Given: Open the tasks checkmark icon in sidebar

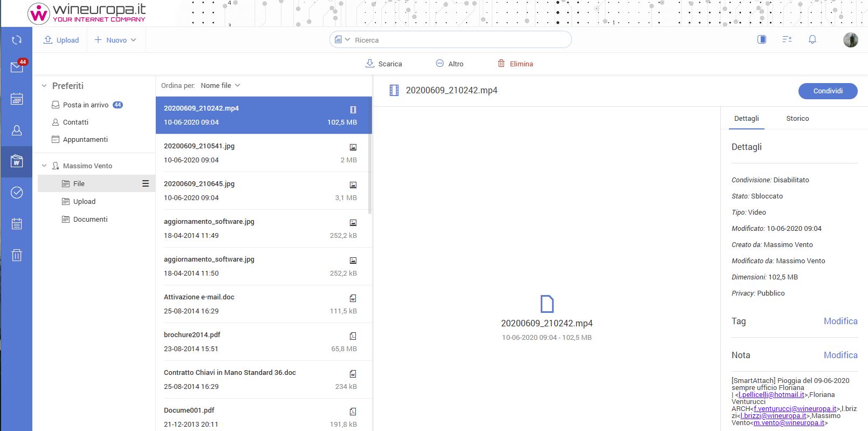Looking at the screenshot, I should 17,193.
